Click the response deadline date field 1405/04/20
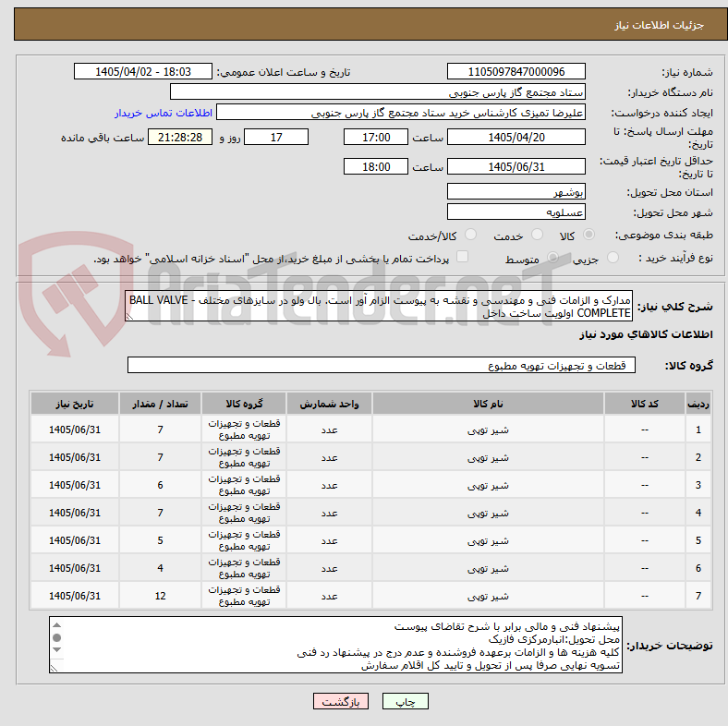Image resolution: width=728 pixels, height=726 pixels. point(516,137)
